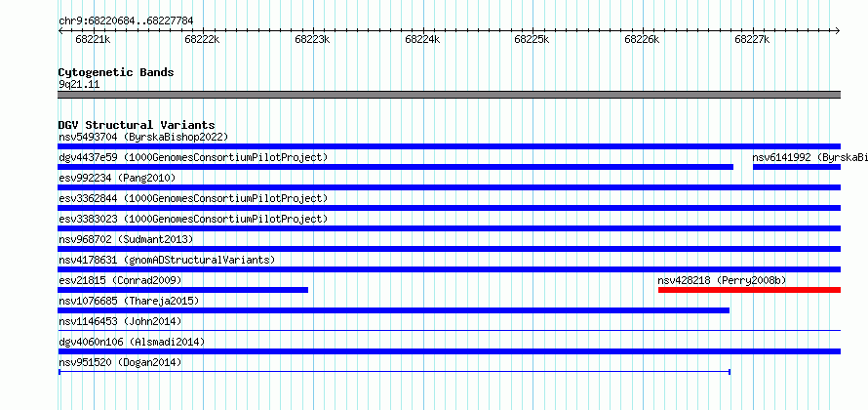Open nsv4178631 (gnomADStructuralVariants) label
The width and height of the screenshot is (868, 410).
pos(167,260)
